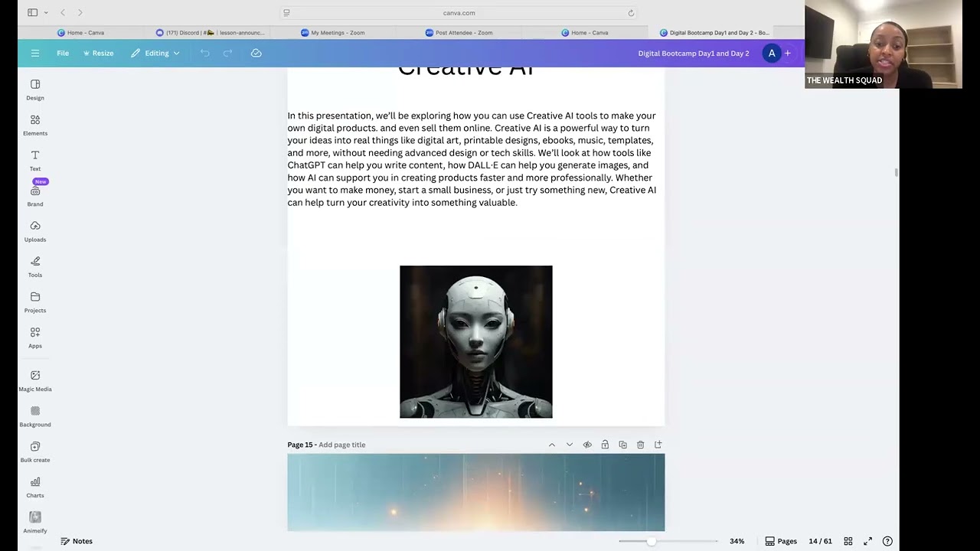Toggle the browser sidebar
The width and height of the screenshot is (980, 551).
click(x=32, y=12)
